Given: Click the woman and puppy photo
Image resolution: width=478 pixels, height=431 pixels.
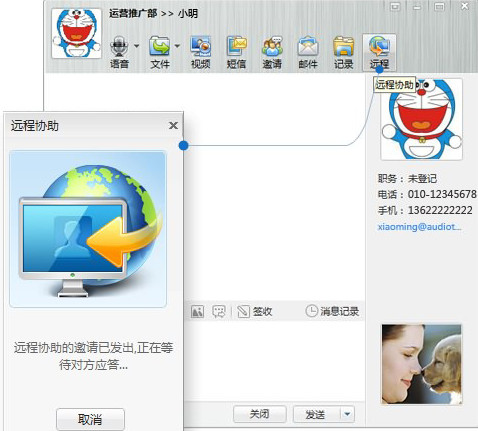Looking at the screenshot, I should point(422,364).
